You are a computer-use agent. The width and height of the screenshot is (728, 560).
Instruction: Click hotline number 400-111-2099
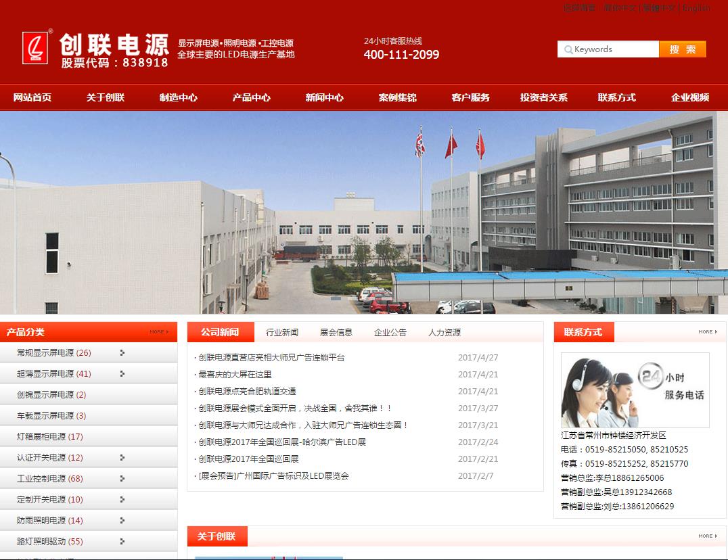click(x=401, y=55)
